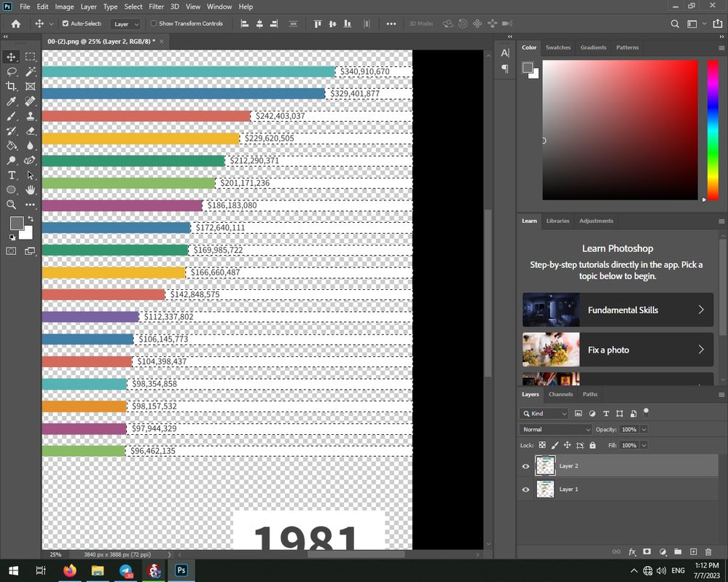Image resolution: width=728 pixels, height=582 pixels.
Task: Select the Crop tool
Action: (12, 87)
